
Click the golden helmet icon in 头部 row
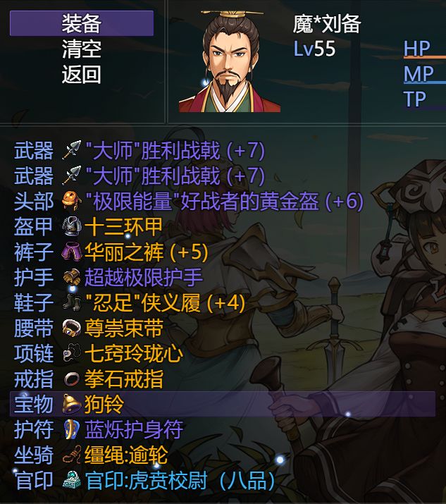(x=71, y=201)
